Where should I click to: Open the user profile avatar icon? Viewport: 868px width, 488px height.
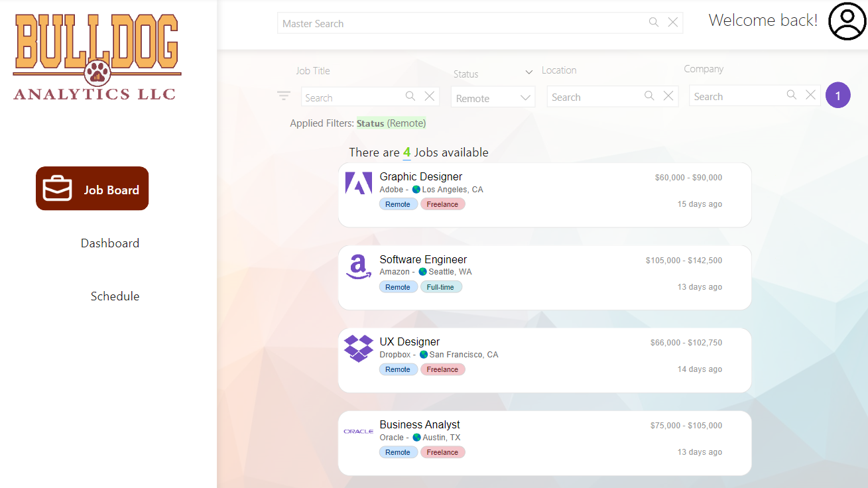click(847, 21)
